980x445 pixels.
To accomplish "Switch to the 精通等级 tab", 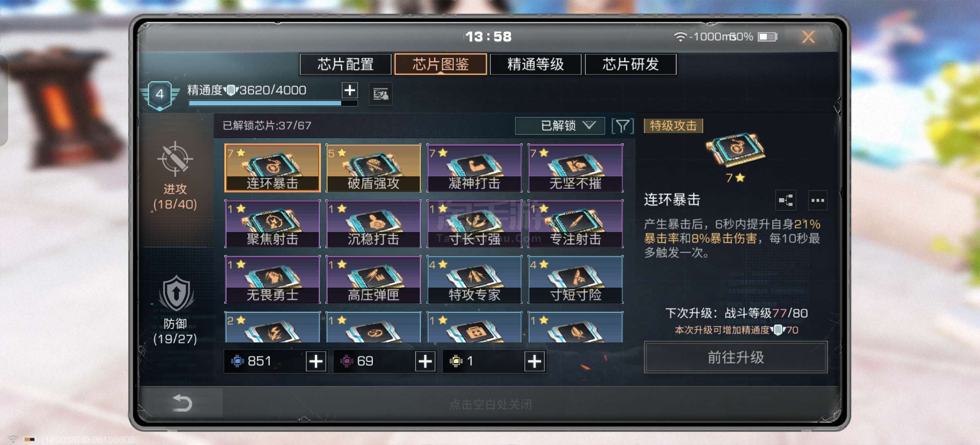I will [x=535, y=64].
